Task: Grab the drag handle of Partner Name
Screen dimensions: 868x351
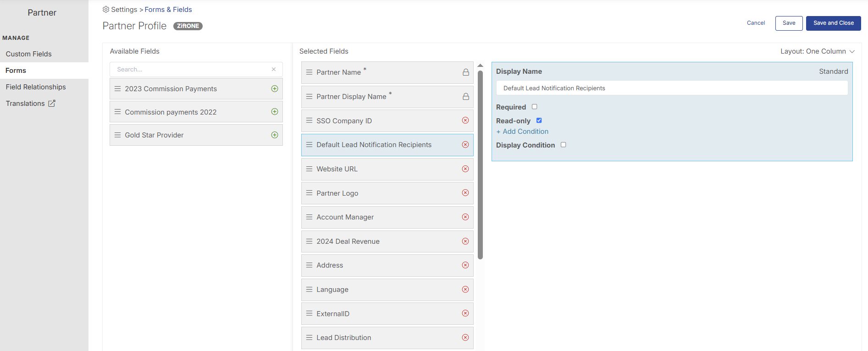Action: 310,72
